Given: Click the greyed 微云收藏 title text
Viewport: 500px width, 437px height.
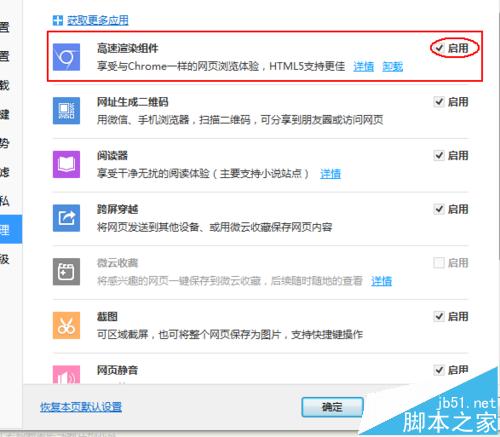Looking at the screenshot, I should [117, 263].
